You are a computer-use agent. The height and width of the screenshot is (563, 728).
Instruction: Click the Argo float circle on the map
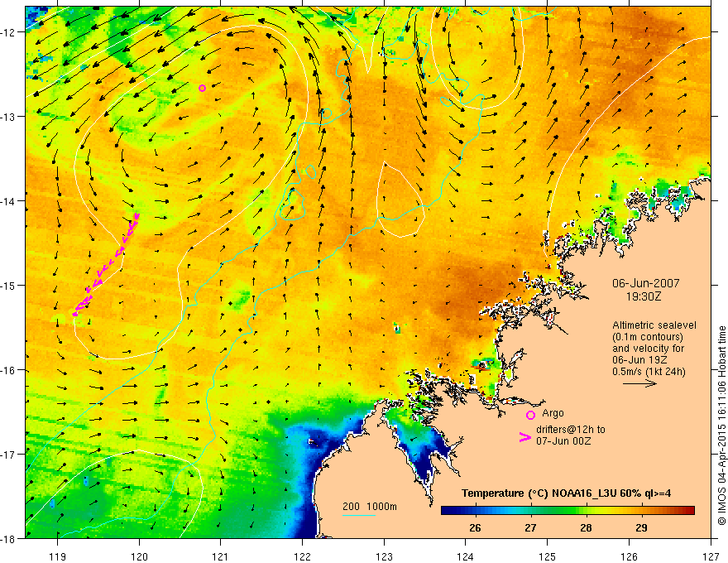(x=202, y=89)
